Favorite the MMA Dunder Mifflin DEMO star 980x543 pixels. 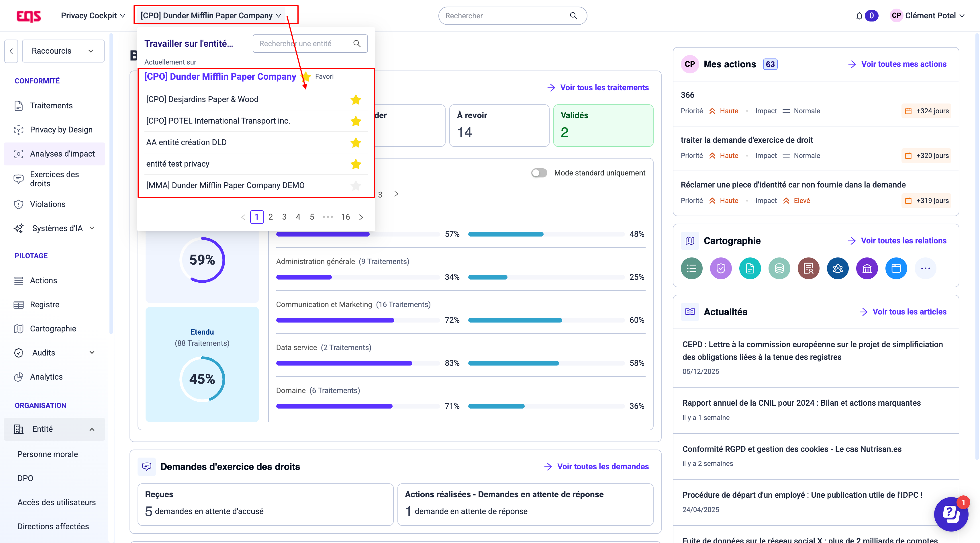(356, 186)
